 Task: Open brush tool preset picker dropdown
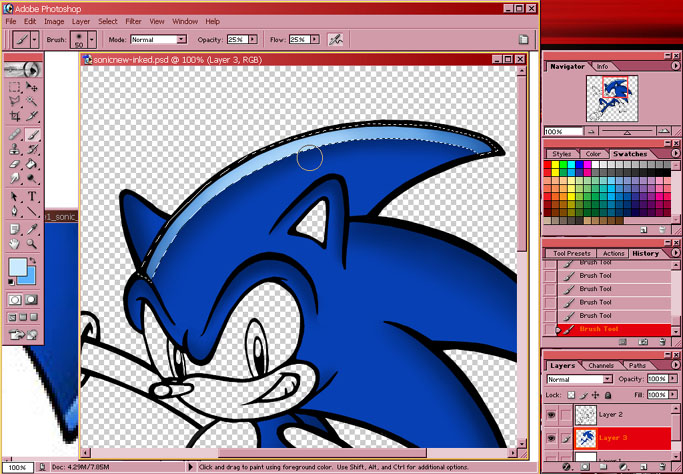coord(35,40)
